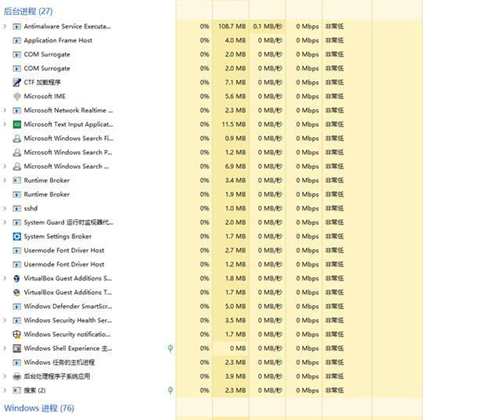The image size is (500, 420).
Task: Click the Windows Security Health Service icon
Action: point(17,321)
